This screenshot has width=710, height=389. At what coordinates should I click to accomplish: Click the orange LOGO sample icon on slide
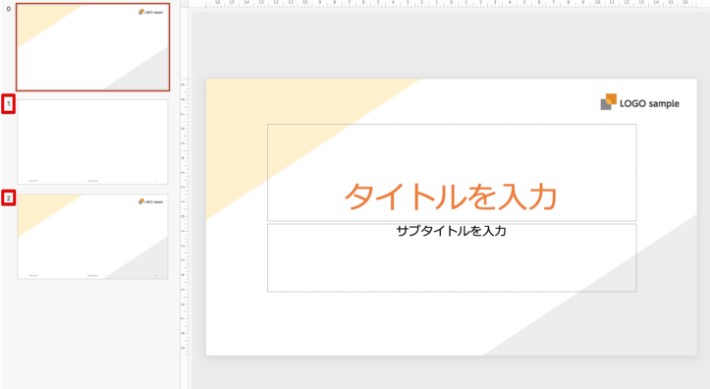609,102
